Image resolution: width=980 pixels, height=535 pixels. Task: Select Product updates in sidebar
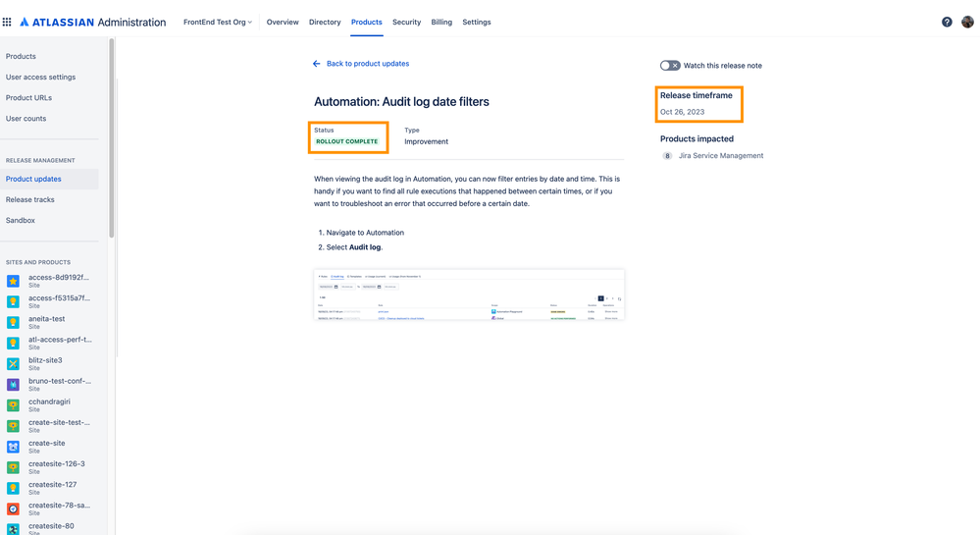(49, 179)
